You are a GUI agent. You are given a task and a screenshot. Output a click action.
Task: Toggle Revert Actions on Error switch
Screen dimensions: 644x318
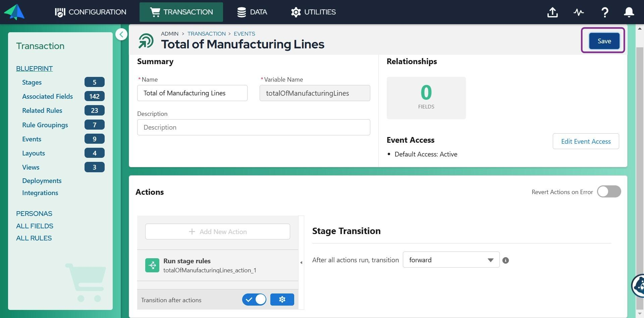[609, 192]
